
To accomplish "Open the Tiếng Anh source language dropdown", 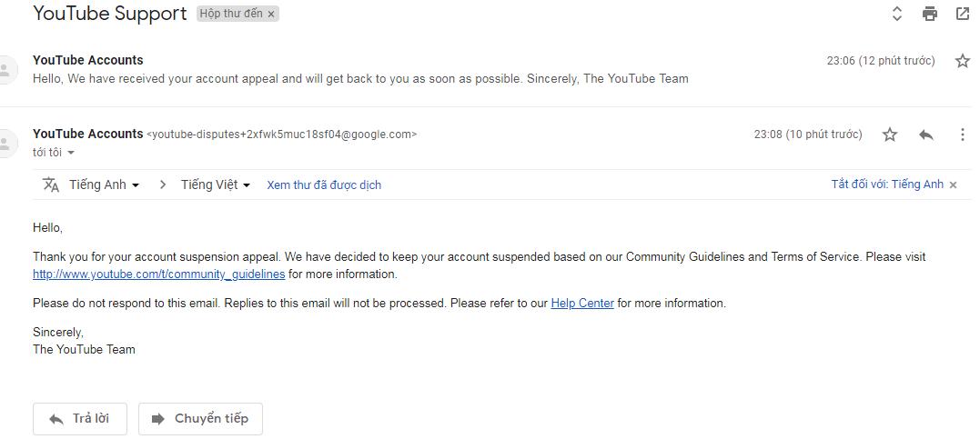I will 104,185.
